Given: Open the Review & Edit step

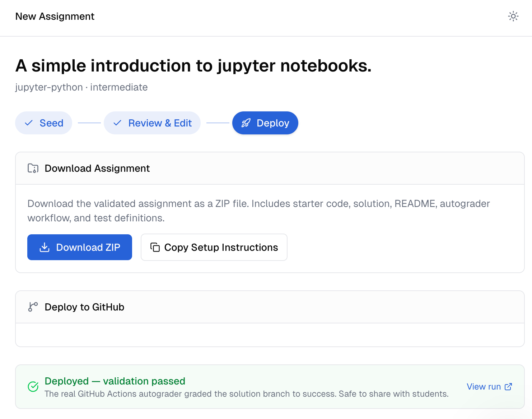Looking at the screenshot, I should pos(152,123).
